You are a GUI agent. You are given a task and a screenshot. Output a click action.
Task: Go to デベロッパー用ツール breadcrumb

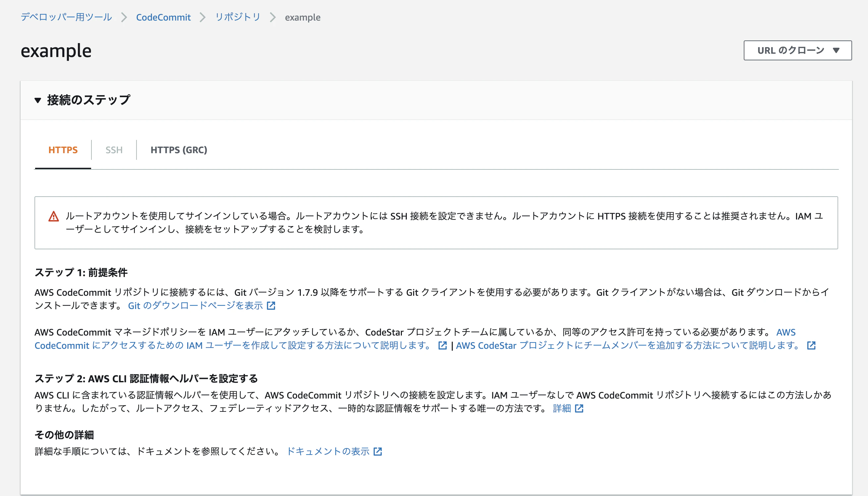66,17
